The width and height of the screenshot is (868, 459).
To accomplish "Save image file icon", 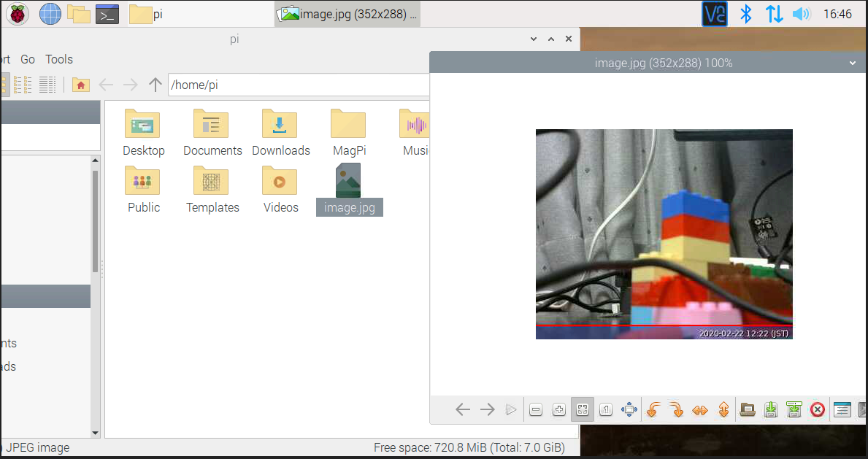I will point(771,410).
